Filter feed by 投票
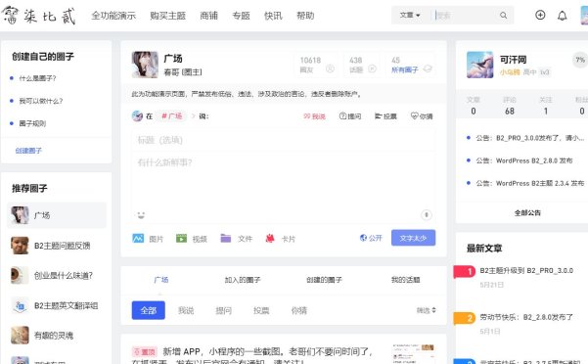Image resolution: width=588 pixels, height=364 pixels. 261,310
